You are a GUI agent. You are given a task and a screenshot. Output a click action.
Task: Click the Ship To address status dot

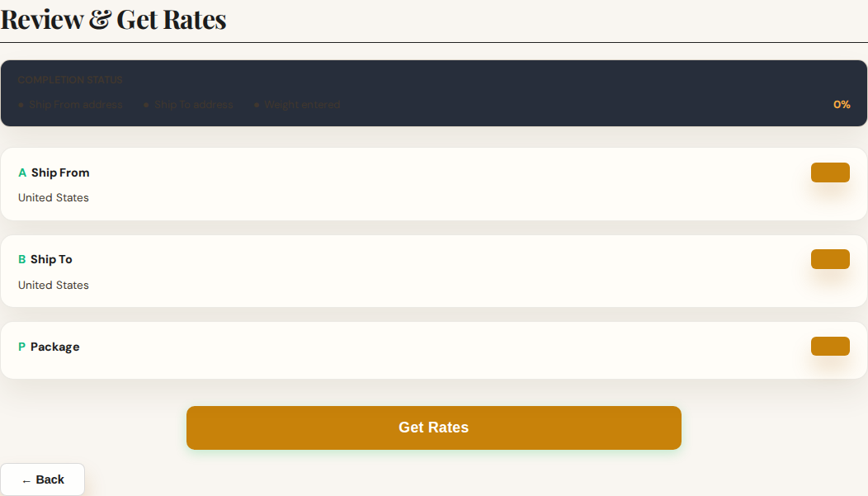pos(144,105)
